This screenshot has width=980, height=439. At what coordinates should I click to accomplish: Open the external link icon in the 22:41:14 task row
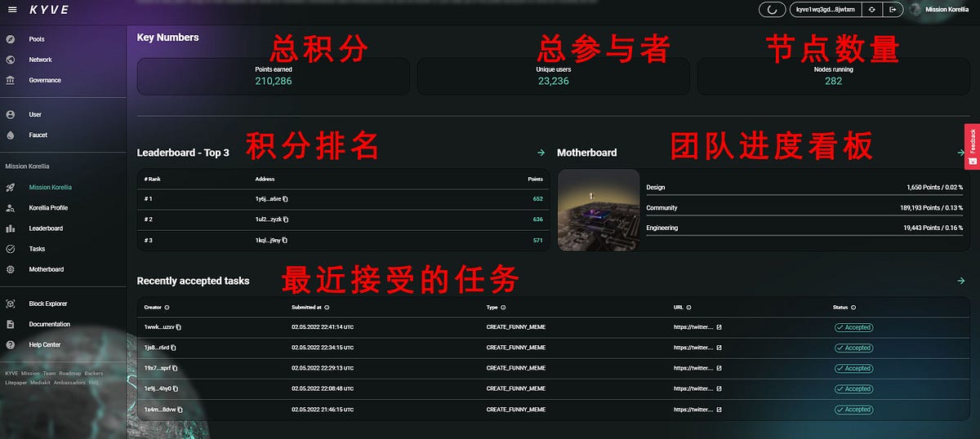tap(719, 327)
